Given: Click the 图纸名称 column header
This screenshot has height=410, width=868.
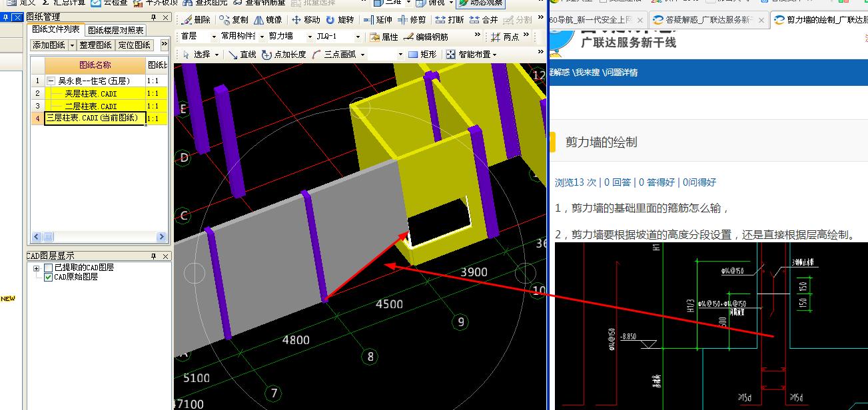Looking at the screenshot, I should (95, 65).
